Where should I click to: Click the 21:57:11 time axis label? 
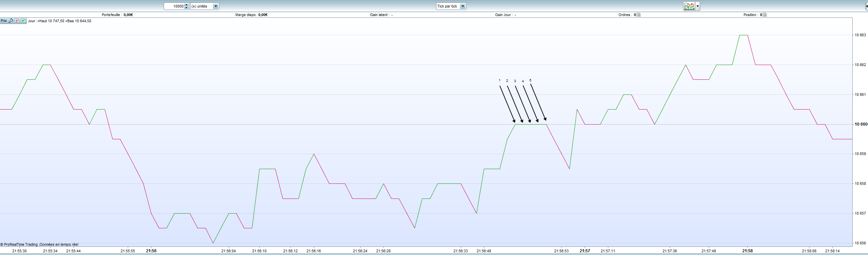[x=608, y=251]
